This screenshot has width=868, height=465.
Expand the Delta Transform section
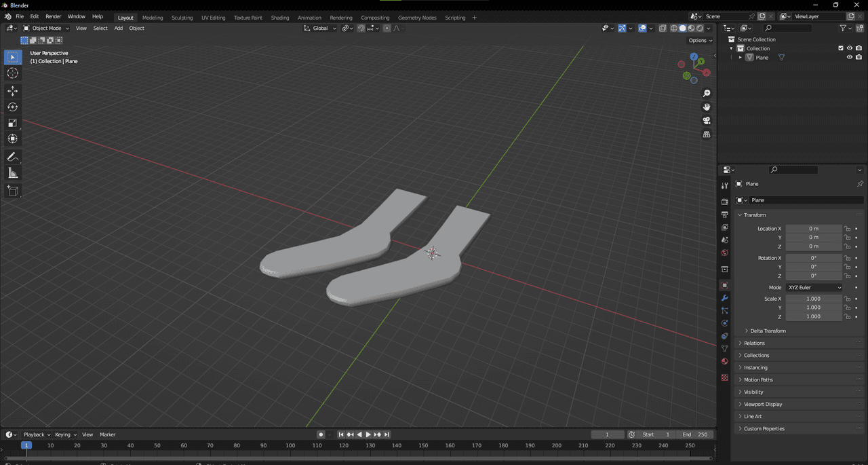pos(768,331)
